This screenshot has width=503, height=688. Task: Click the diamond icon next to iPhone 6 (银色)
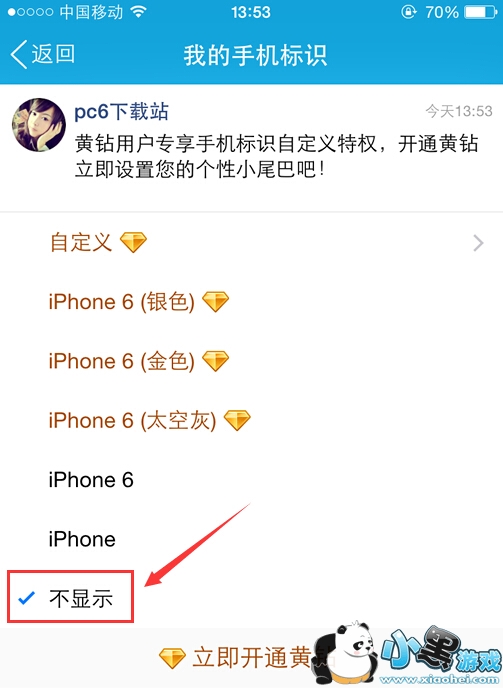pyautogui.click(x=216, y=301)
